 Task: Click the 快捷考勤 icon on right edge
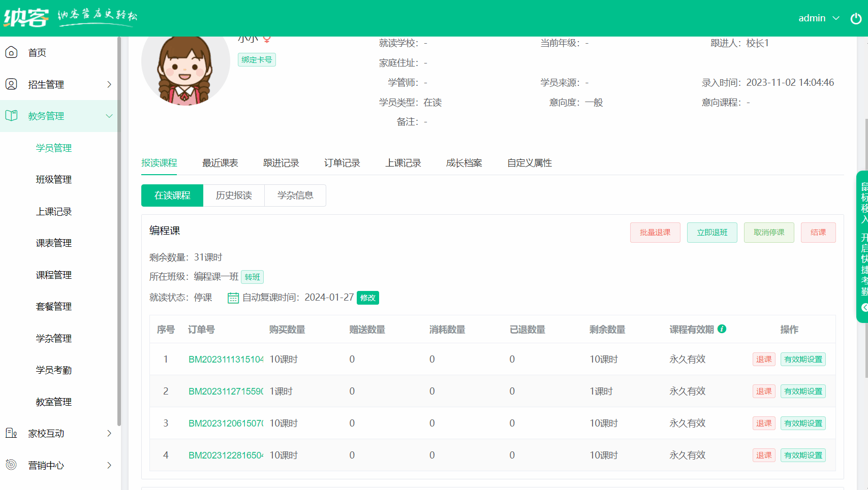click(864, 308)
